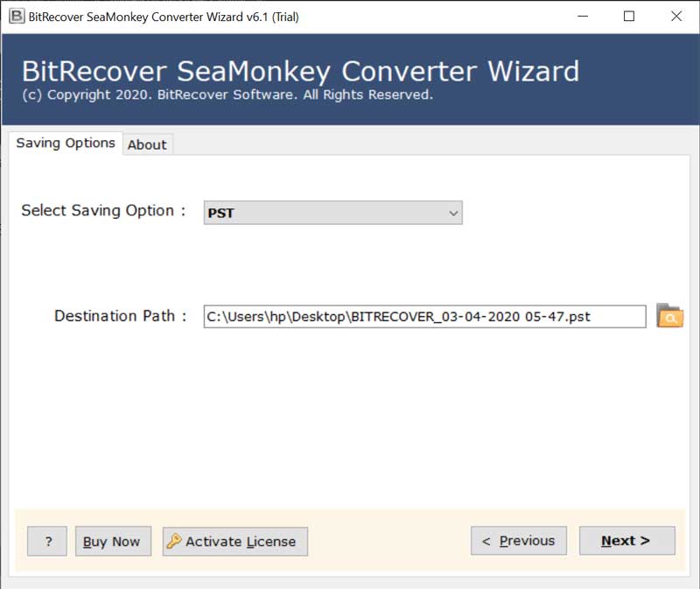The height and width of the screenshot is (589, 700).
Task: Switch to the Saving Options tab
Action: pos(65,143)
